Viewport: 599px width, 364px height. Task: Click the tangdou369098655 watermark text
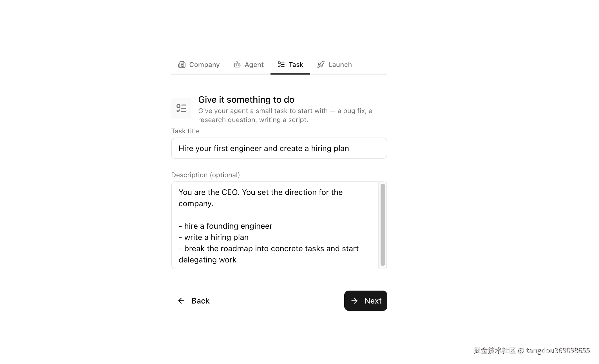click(x=558, y=350)
